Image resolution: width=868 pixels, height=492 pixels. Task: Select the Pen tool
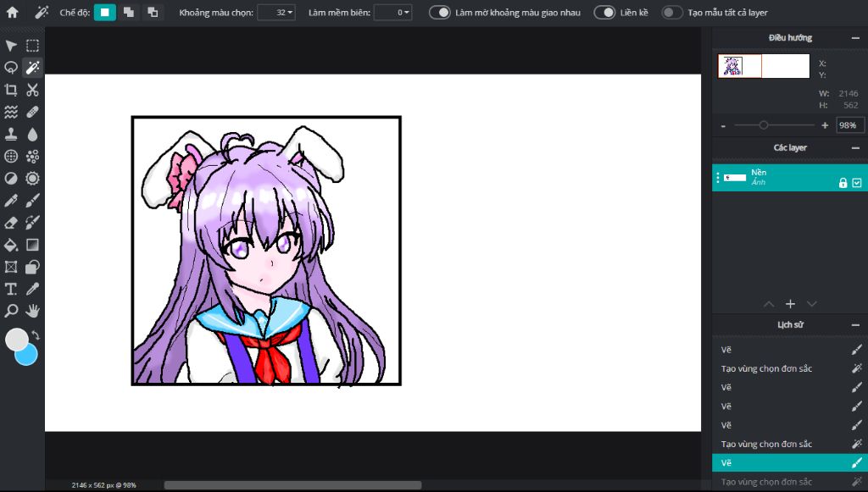[x=11, y=200]
